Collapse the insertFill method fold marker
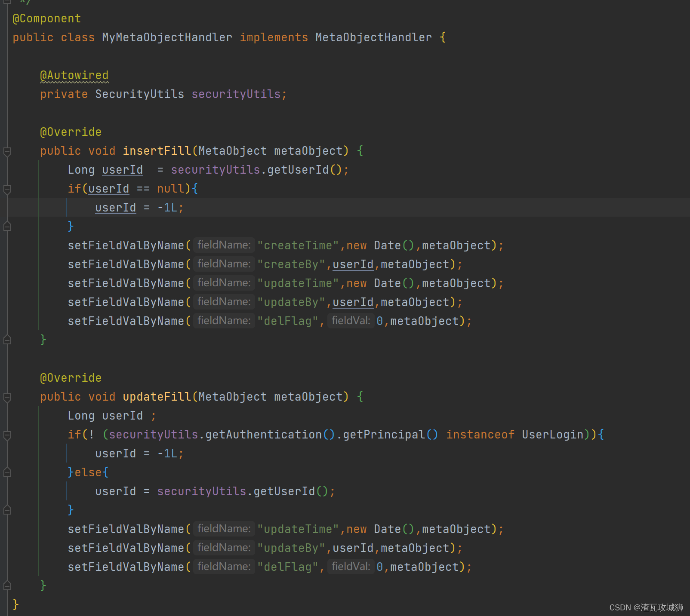The image size is (690, 616). pos(7,151)
